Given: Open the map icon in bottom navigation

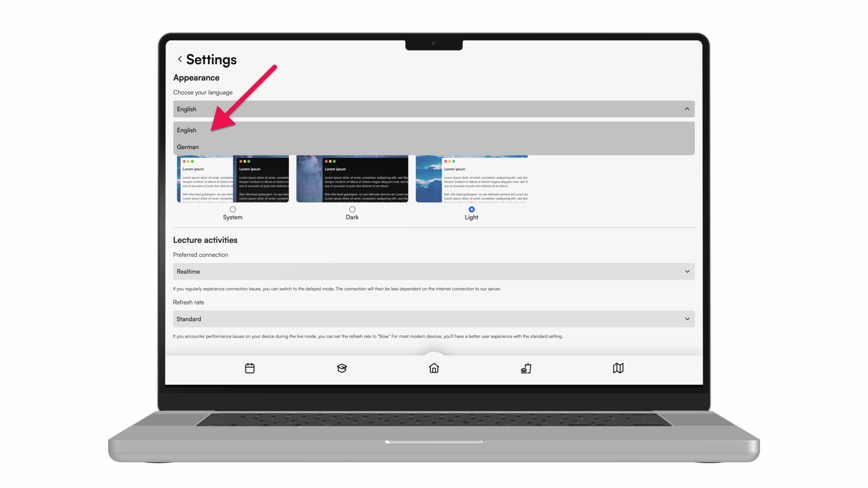Looking at the screenshot, I should [618, 368].
